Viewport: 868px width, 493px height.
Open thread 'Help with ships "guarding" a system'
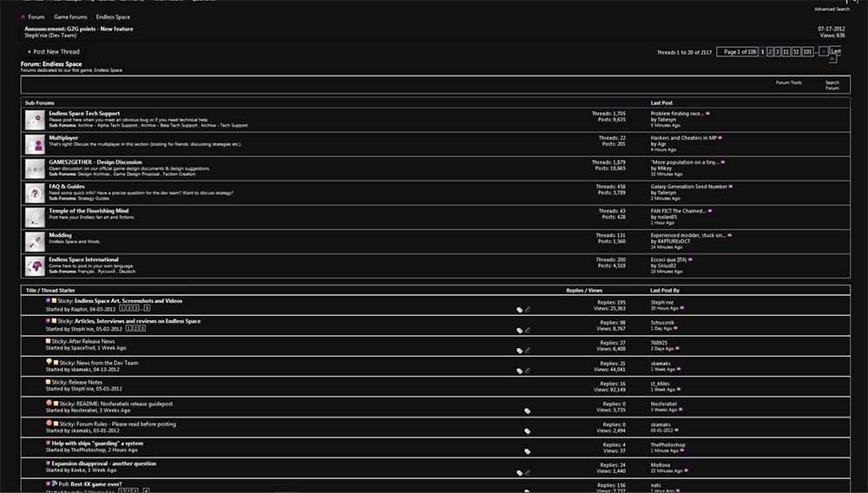tap(97, 444)
